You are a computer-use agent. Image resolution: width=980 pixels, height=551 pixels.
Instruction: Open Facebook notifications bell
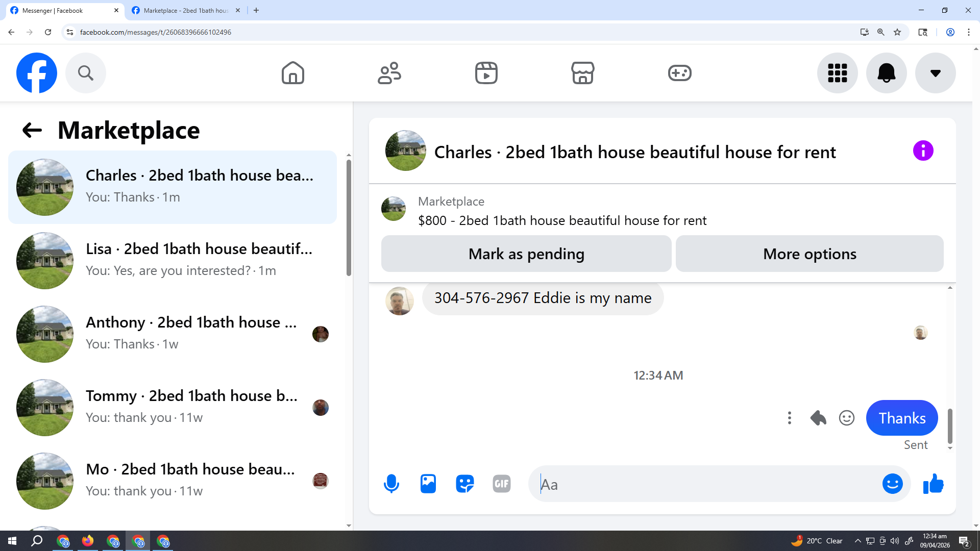pos(886,73)
